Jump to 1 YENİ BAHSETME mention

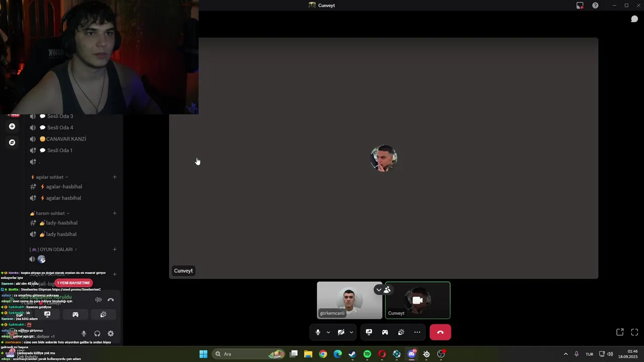[x=74, y=283]
